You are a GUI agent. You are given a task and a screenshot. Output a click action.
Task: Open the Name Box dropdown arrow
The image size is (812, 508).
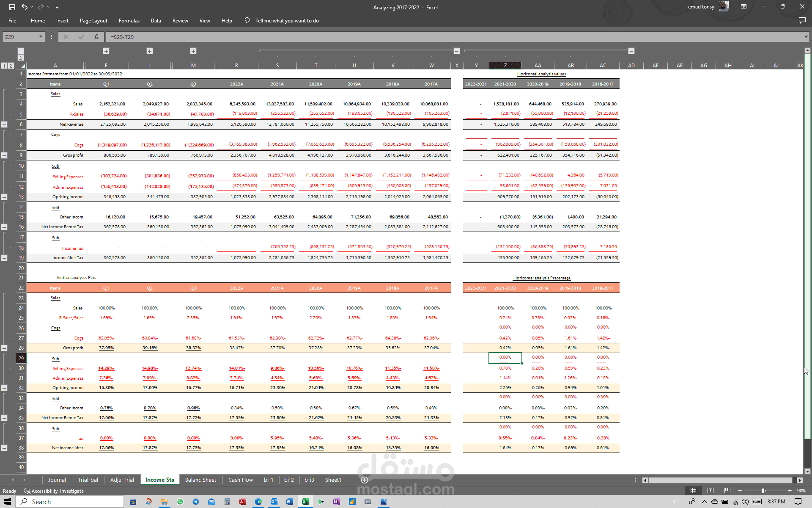pos(41,37)
